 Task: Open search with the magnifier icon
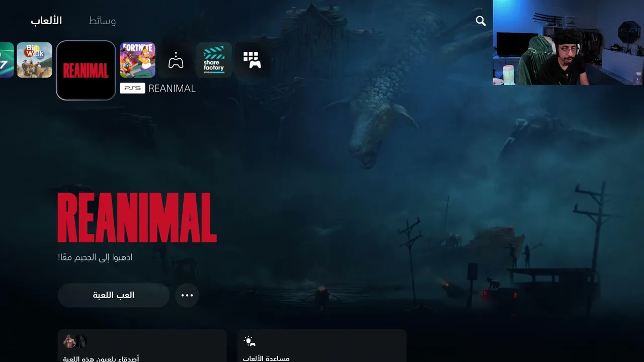(481, 21)
